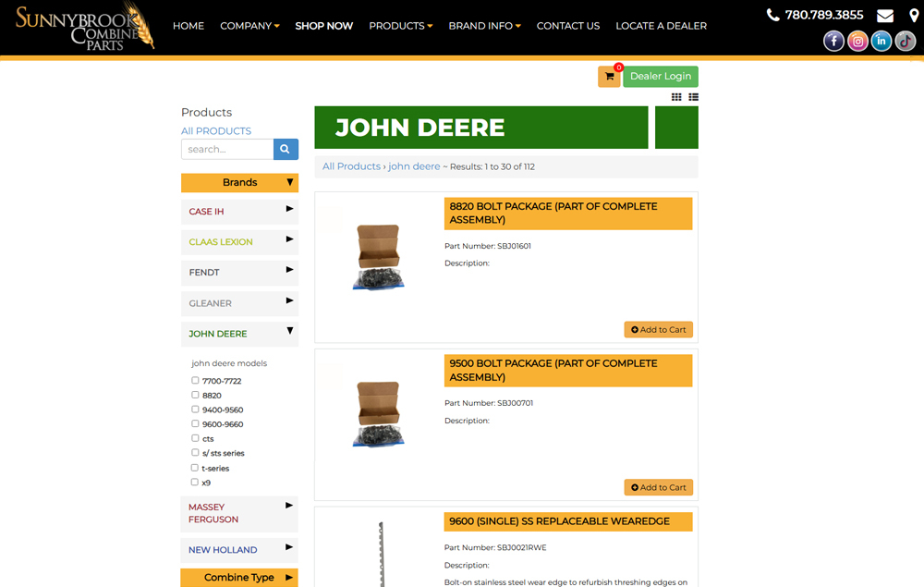Select part number text SBJ00701
The image size is (924, 587).
coord(515,403)
